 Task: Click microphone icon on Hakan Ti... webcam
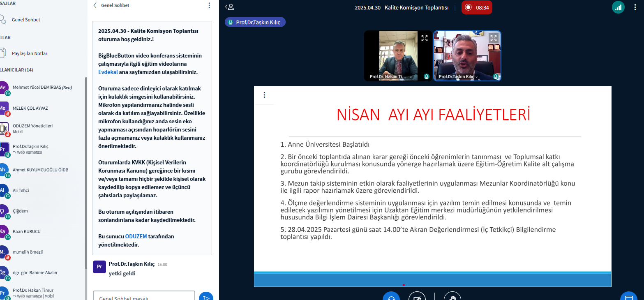pyautogui.click(x=427, y=76)
